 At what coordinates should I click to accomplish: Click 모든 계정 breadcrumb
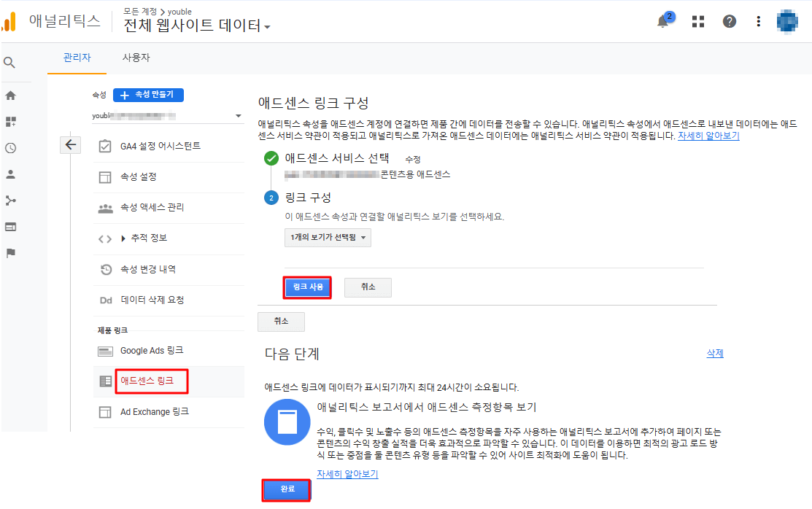pos(140,12)
